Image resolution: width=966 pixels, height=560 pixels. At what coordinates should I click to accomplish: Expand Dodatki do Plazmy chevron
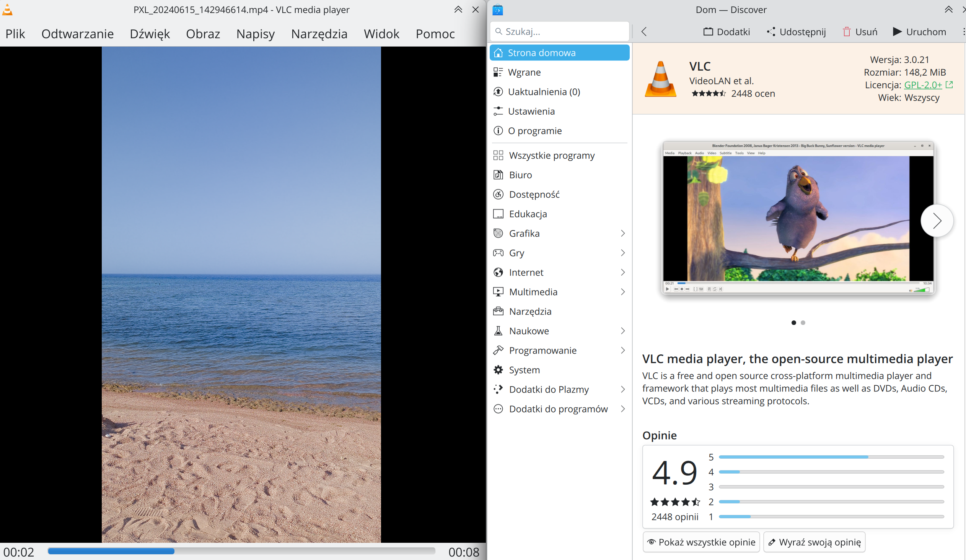coord(622,390)
